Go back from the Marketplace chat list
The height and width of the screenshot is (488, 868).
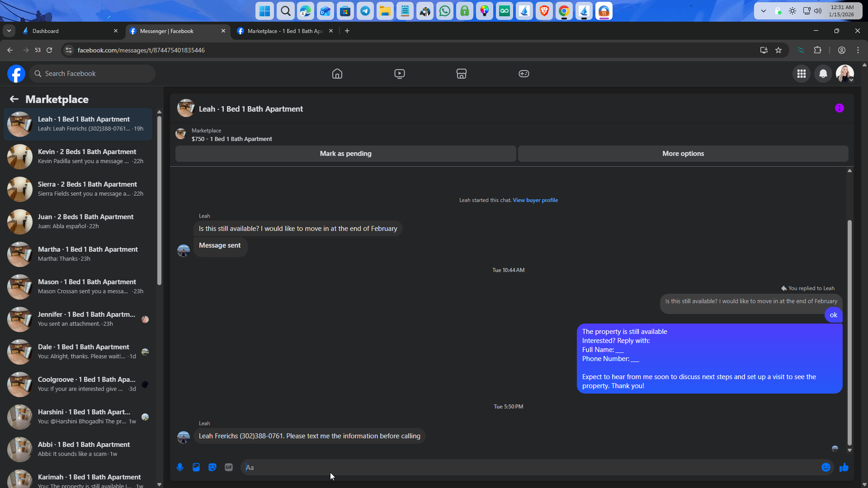pos(14,99)
